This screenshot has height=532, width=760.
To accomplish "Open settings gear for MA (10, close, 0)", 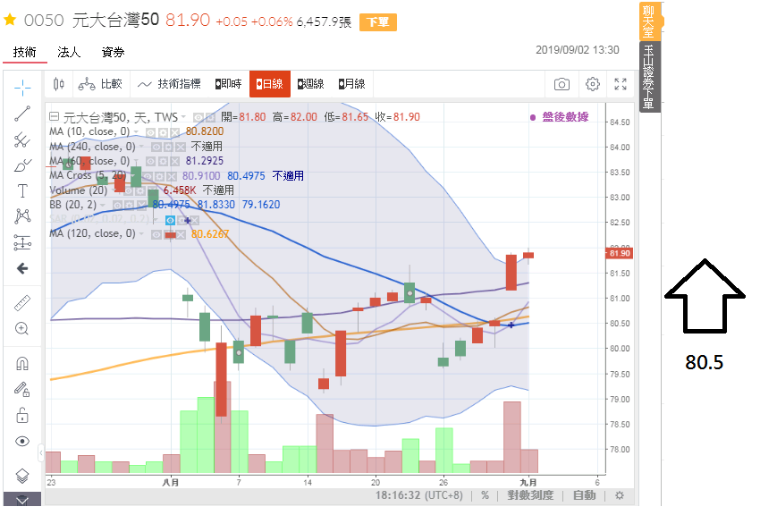I will (163, 132).
